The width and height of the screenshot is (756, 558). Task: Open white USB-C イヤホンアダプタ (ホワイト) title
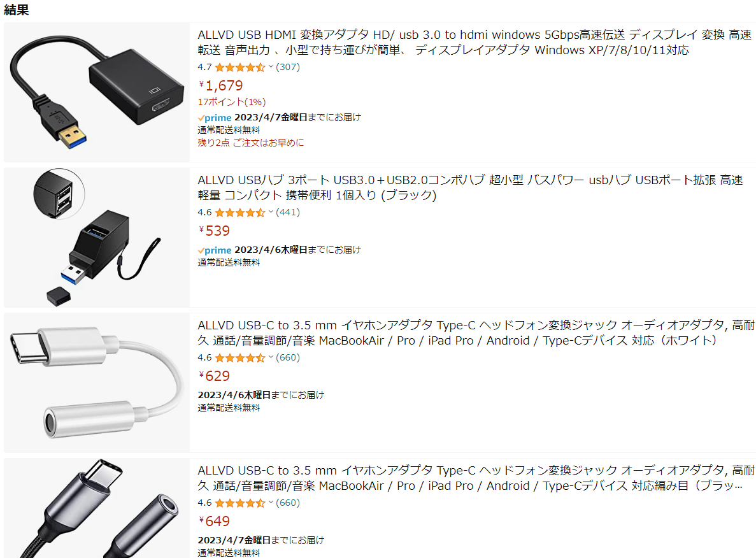click(476, 333)
